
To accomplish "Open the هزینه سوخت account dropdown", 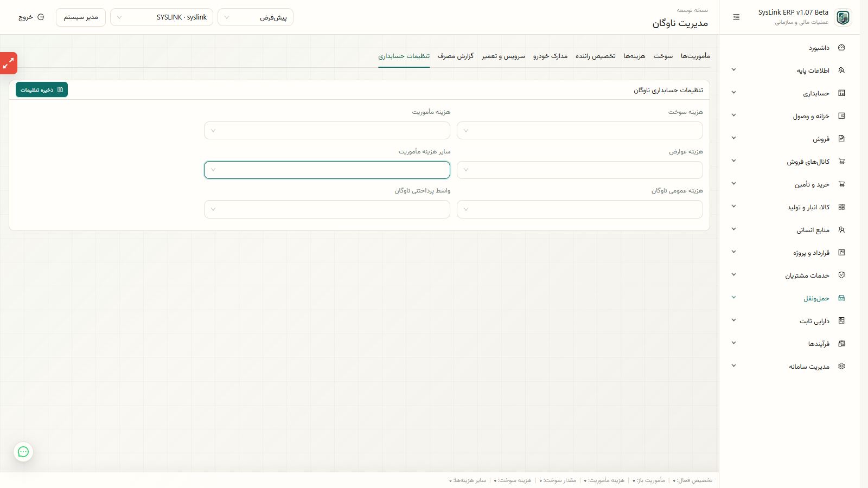I will point(580,131).
